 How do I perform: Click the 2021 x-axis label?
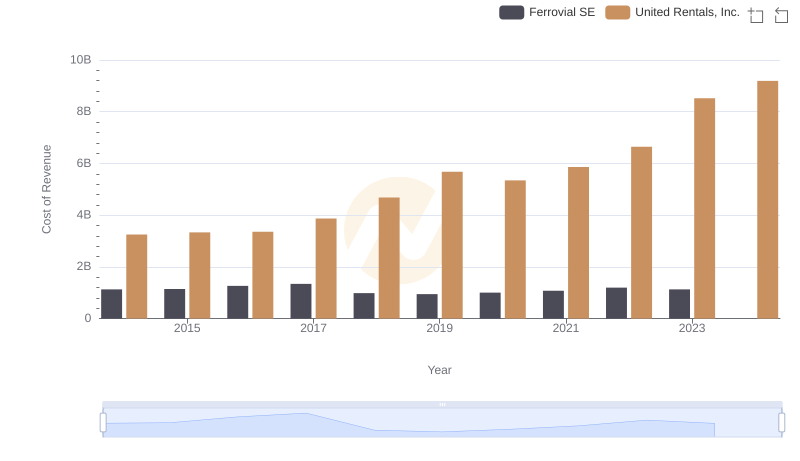click(x=566, y=328)
